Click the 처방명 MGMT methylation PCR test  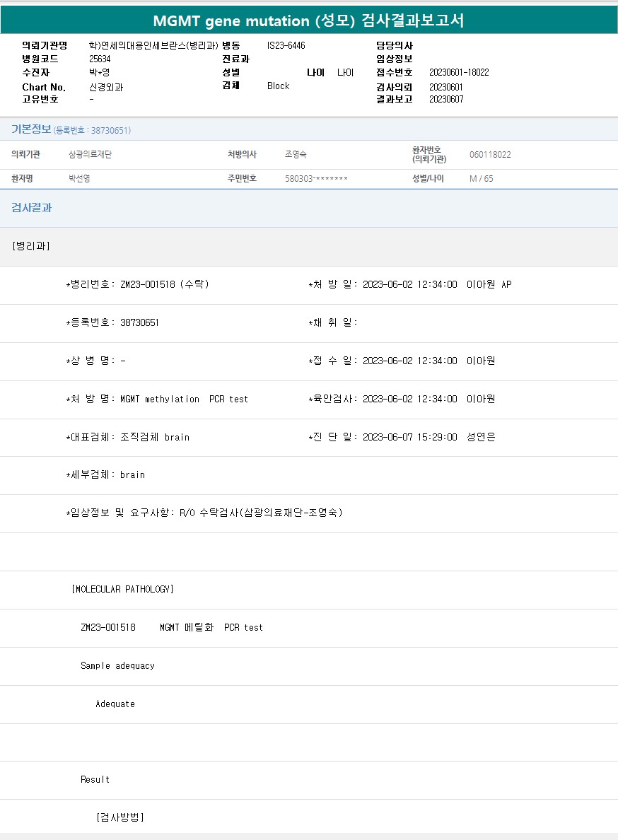pos(184,399)
